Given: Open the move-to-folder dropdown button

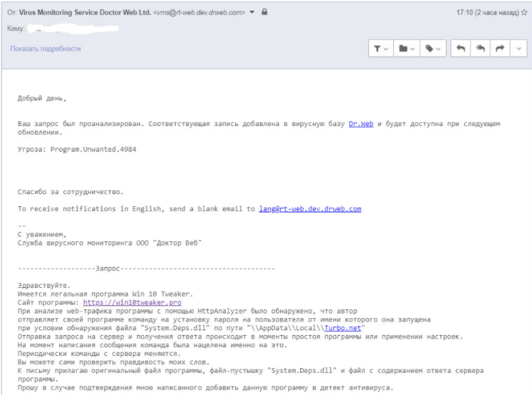Looking at the screenshot, I should [x=407, y=49].
